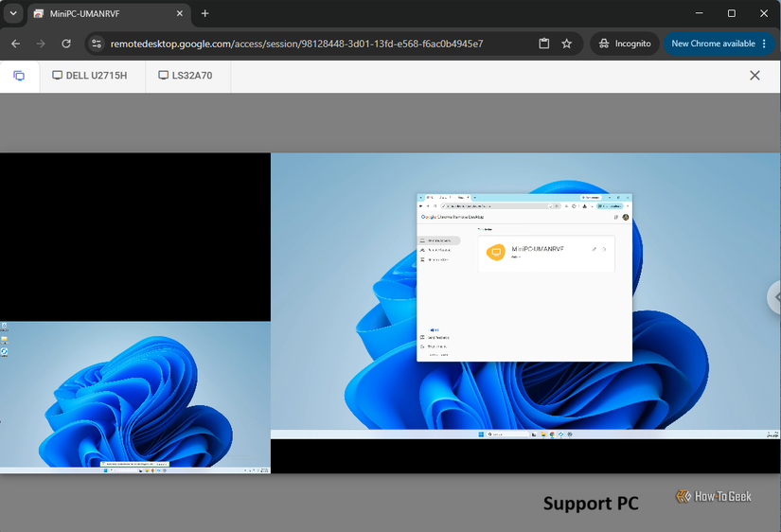Screen dimensions: 781x532
Task: Open the Chrome tab search dropdown
Action: [x=13, y=13]
